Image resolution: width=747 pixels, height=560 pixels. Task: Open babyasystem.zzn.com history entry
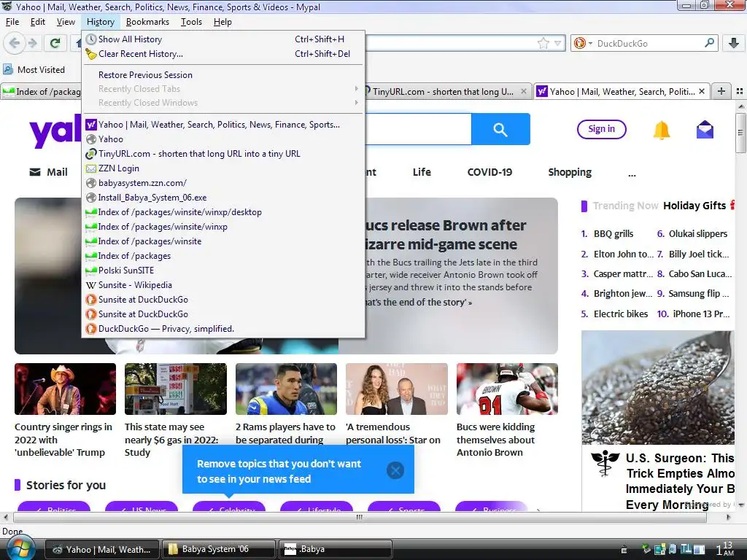point(223,183)
